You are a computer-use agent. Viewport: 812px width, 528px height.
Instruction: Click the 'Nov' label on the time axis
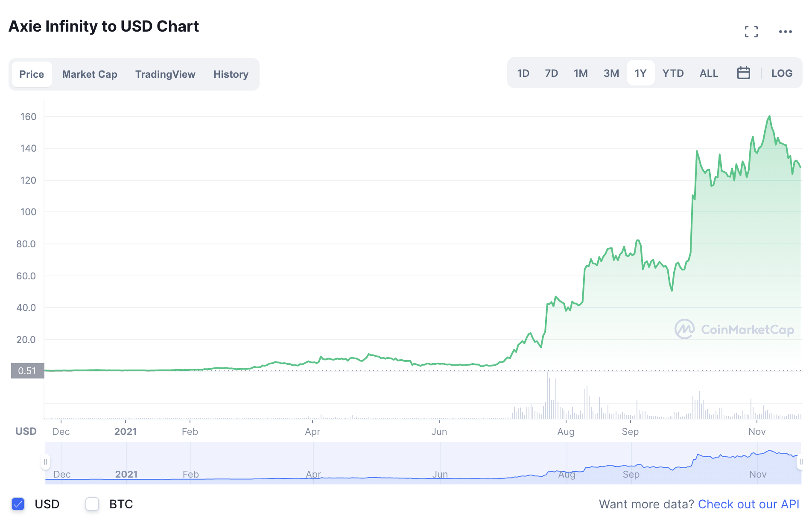click(757, 431)
